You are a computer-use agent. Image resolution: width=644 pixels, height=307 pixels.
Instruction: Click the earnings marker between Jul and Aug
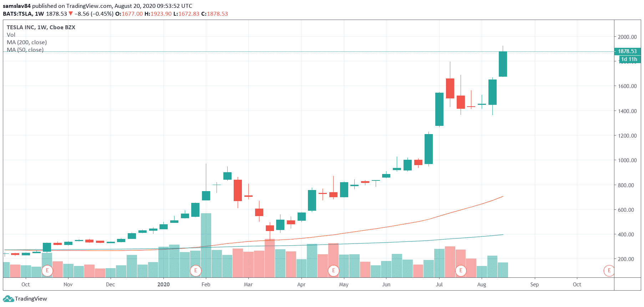(x=461, y=271)
